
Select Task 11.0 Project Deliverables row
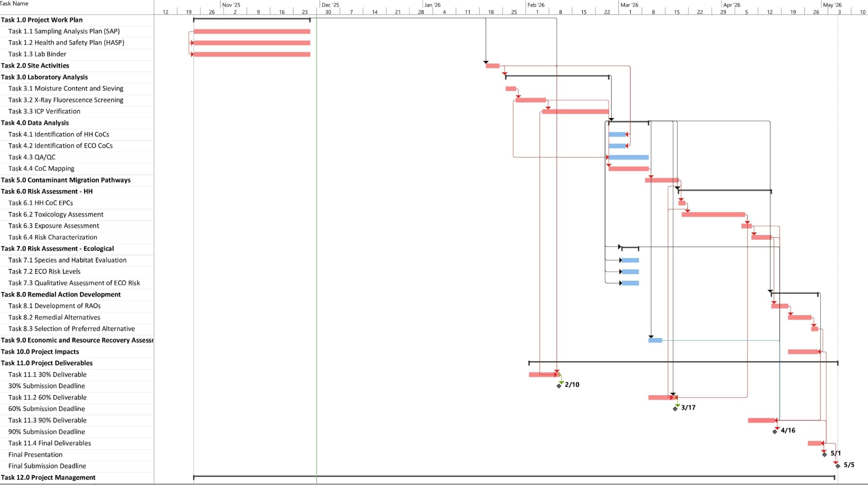coord(47,363)
